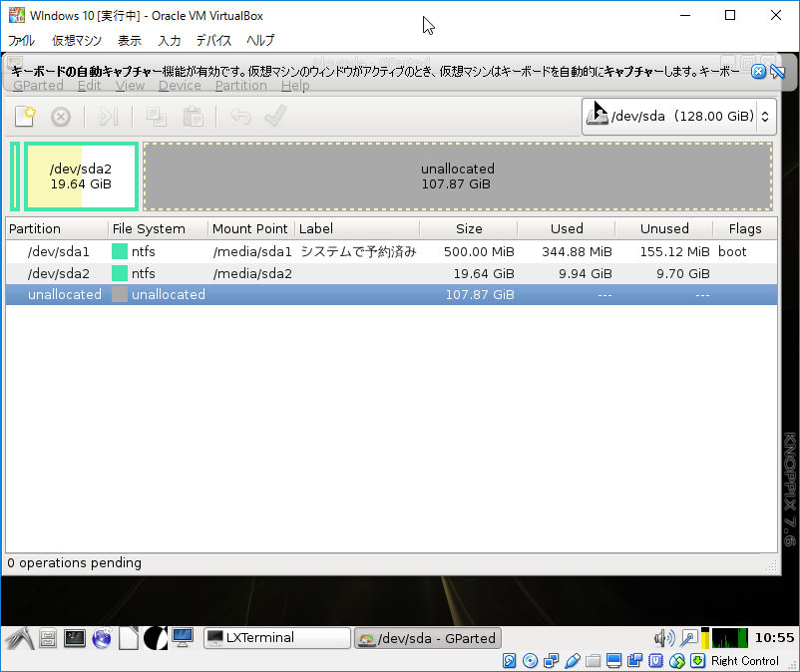The height and width of the screenshot is (672, 800).
Task: Click the Undo last operation icon
Action: click(x=240, y=117)
